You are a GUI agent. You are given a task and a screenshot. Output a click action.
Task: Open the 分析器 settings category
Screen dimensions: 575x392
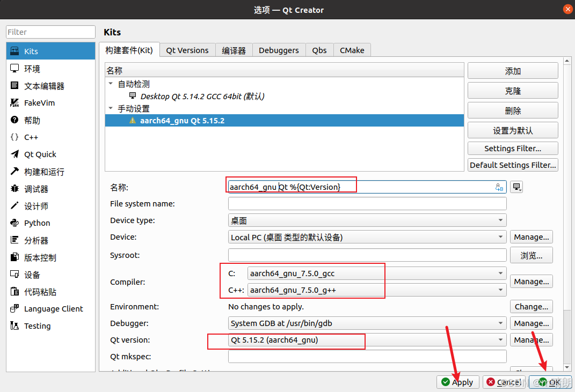50,240
